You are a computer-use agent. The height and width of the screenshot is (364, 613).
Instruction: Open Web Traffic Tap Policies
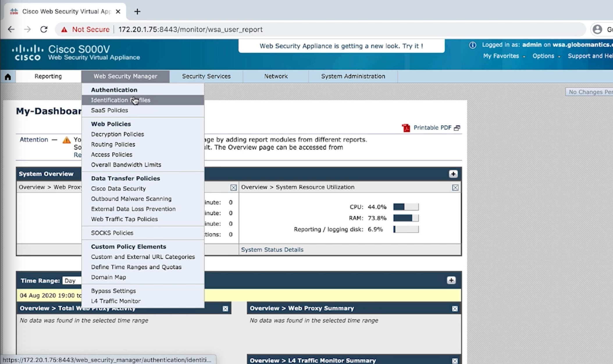(143, 219)
